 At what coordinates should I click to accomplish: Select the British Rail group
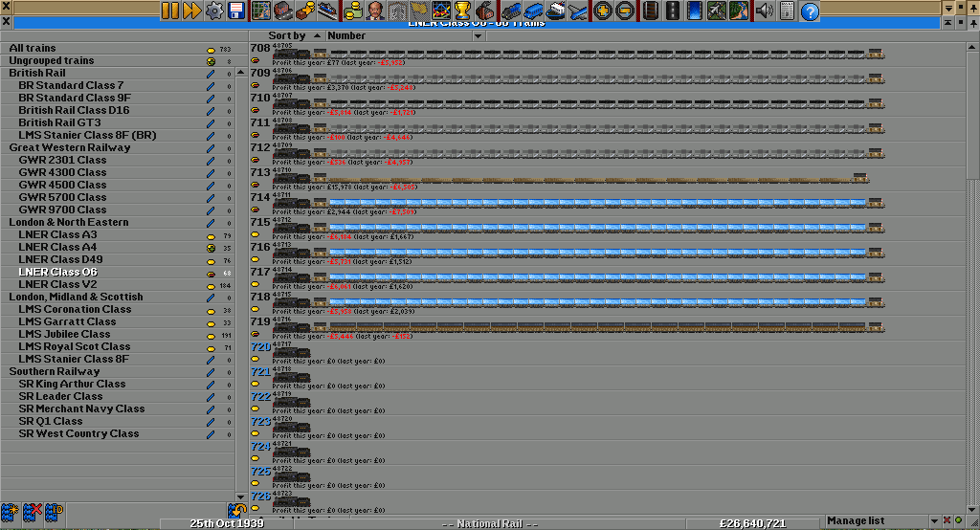pos(118,73)
